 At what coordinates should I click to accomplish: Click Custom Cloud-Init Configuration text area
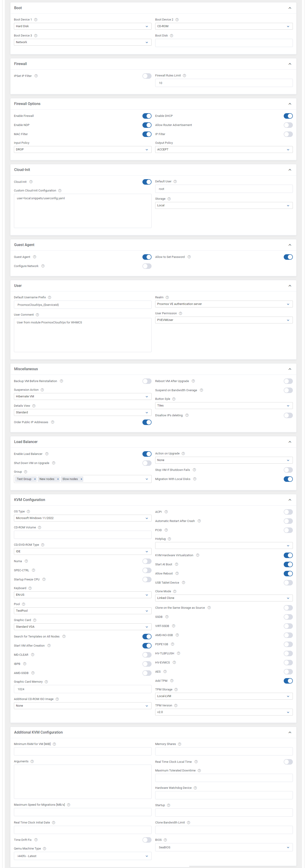(x=83, y=211)
